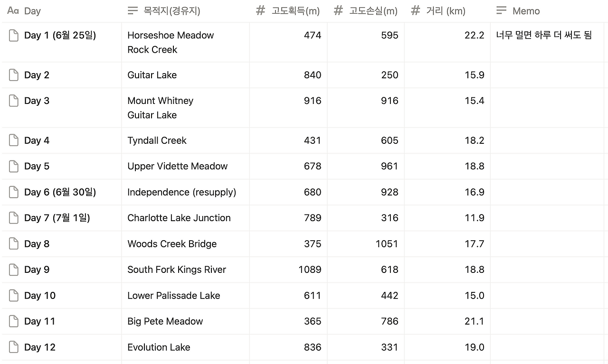
Task: Open the 거리 (km) column header menu
Action: pyautogui.click(x=447, y=11)
